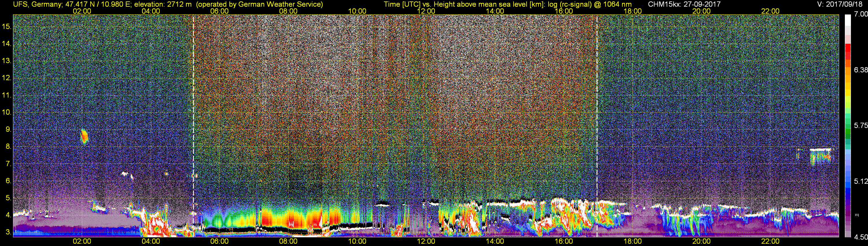Click '10:00' on the top time axis
Image resolution: width=868 pixels, height=246 pixels.
pyautogui.click(x=357, y=11)
